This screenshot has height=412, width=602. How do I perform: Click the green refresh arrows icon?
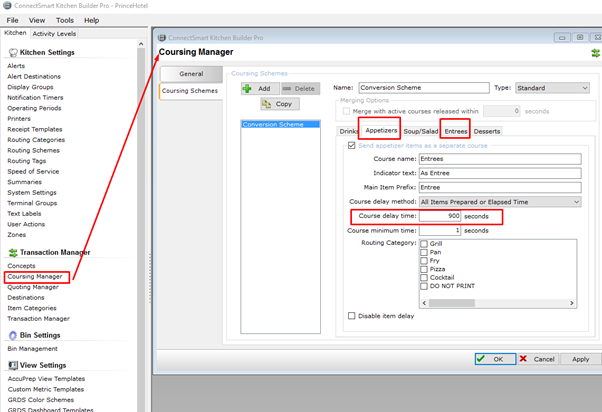(594, 52)
